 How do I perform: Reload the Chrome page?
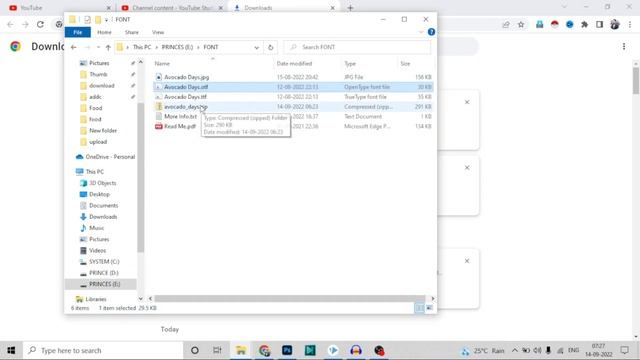pyautogui.click(x=40, y=24)
